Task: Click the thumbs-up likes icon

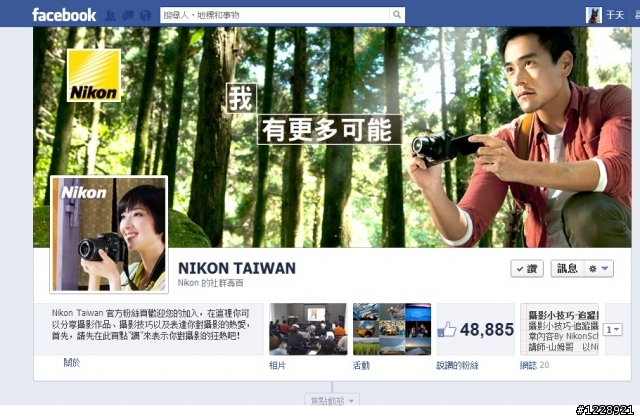Action: click(447, 329)
